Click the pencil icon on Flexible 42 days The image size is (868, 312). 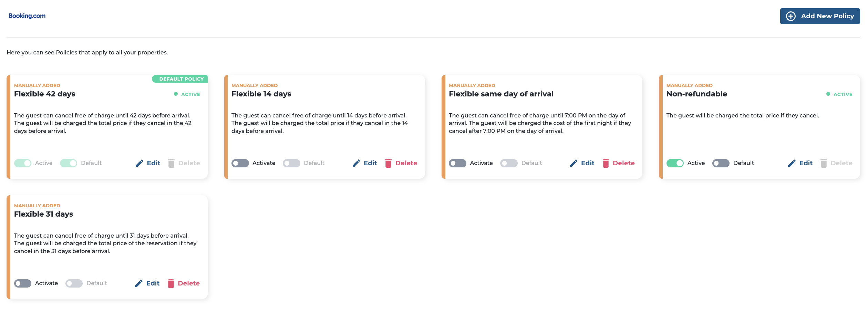(x=139, y=163)
